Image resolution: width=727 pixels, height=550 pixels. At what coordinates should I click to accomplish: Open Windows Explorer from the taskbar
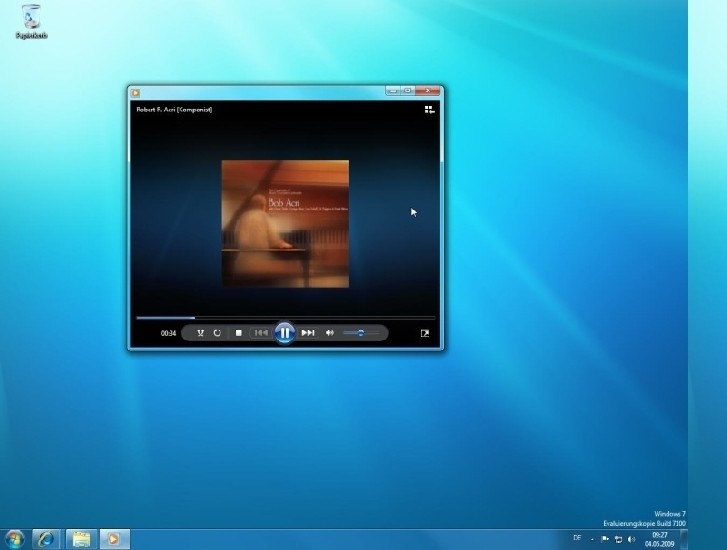81,539
